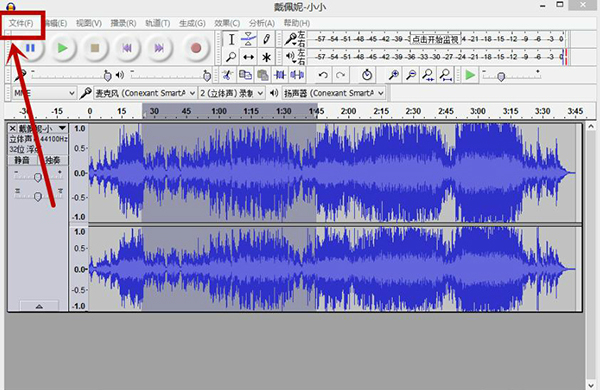Open the 编辑(E) menu
Image resolution: width=600 pixels, height=390 pixels.
point(56,23)
